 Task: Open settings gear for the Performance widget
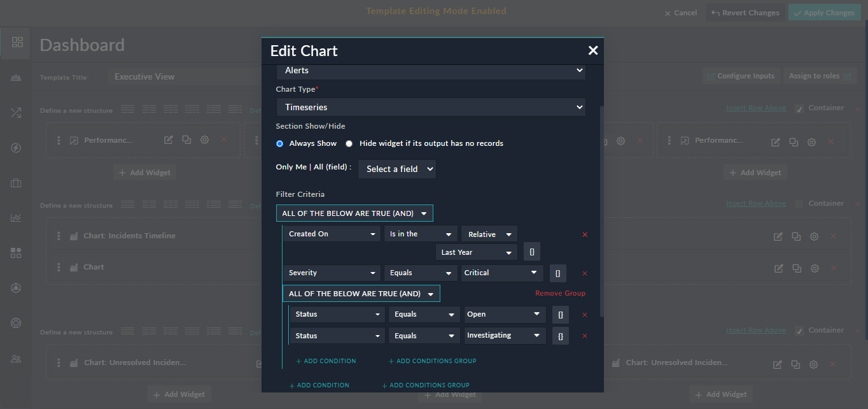[x=204, y=139]
